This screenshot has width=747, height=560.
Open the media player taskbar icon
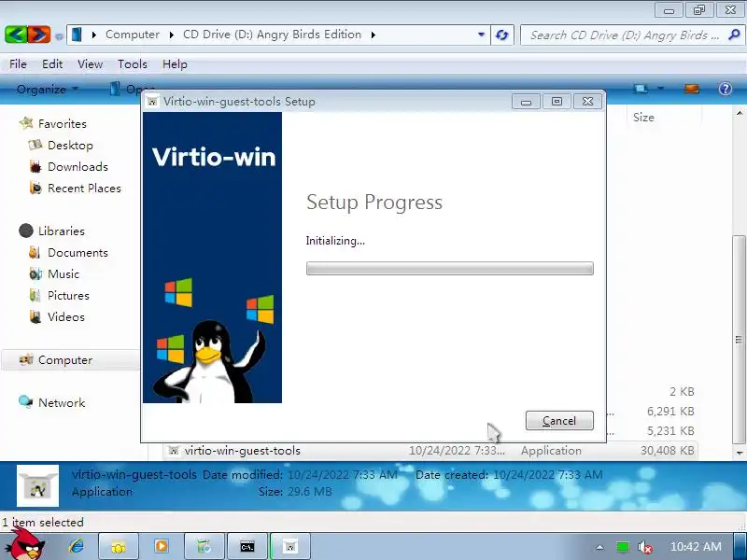click(162, 547)
